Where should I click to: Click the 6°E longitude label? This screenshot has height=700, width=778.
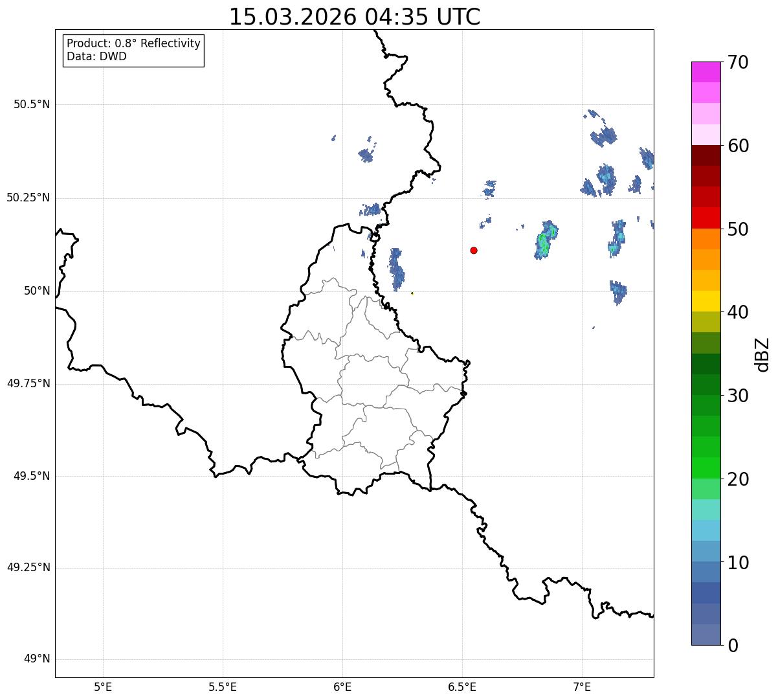[342, 686]
